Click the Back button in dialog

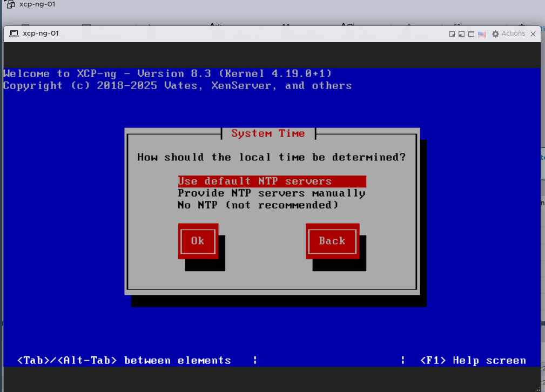pos(332,241)
